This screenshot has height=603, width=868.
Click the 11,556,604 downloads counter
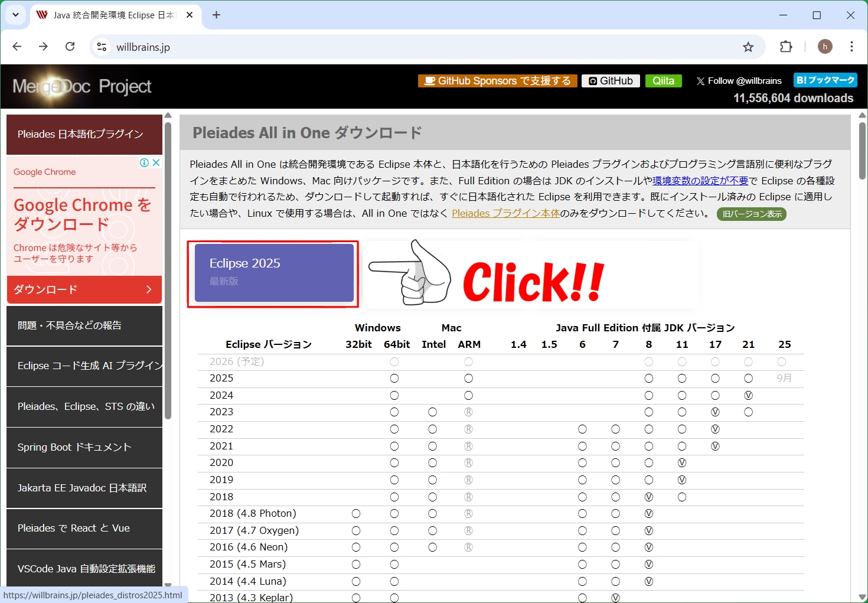tap(794, 98)
